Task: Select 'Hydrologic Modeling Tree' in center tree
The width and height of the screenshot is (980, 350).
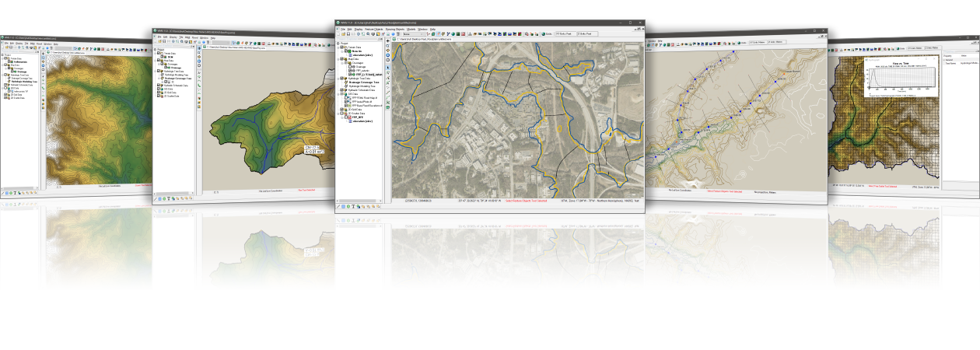Action: point(364,86)
